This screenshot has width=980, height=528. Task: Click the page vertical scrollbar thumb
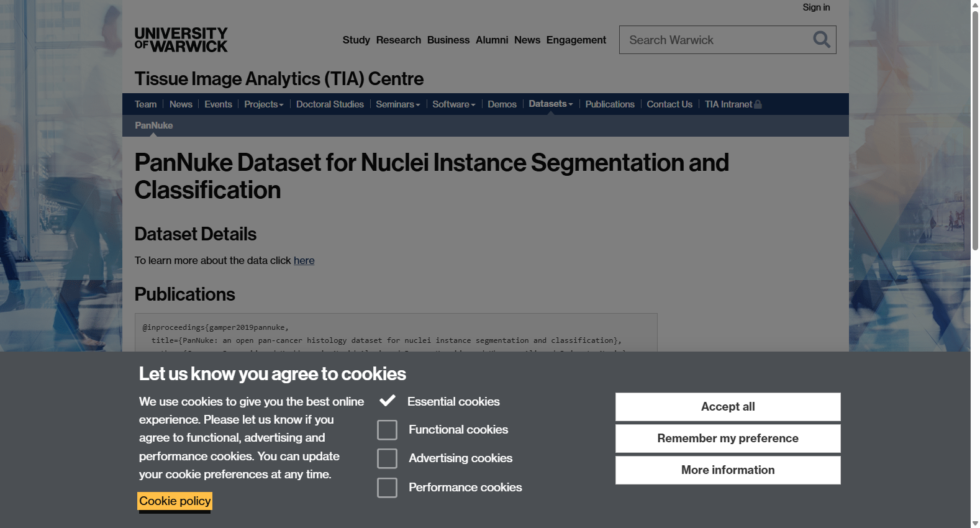(x=975, y=130)
